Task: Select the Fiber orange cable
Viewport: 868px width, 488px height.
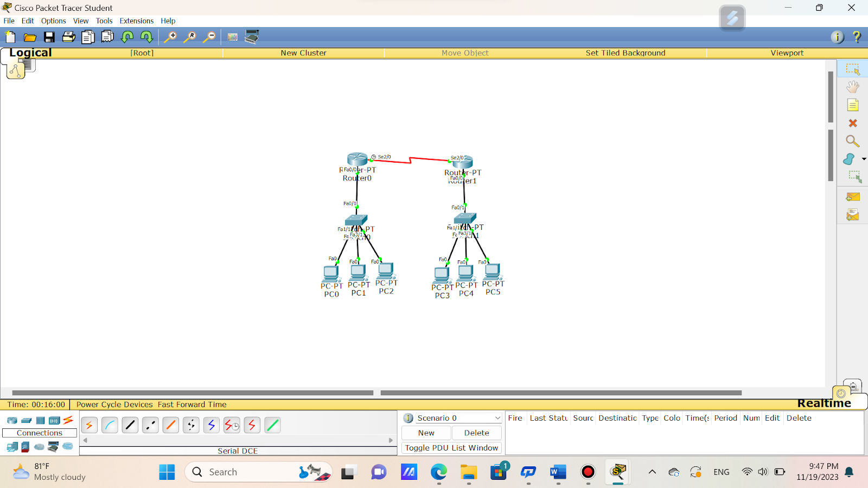Action: click(171, 425)
